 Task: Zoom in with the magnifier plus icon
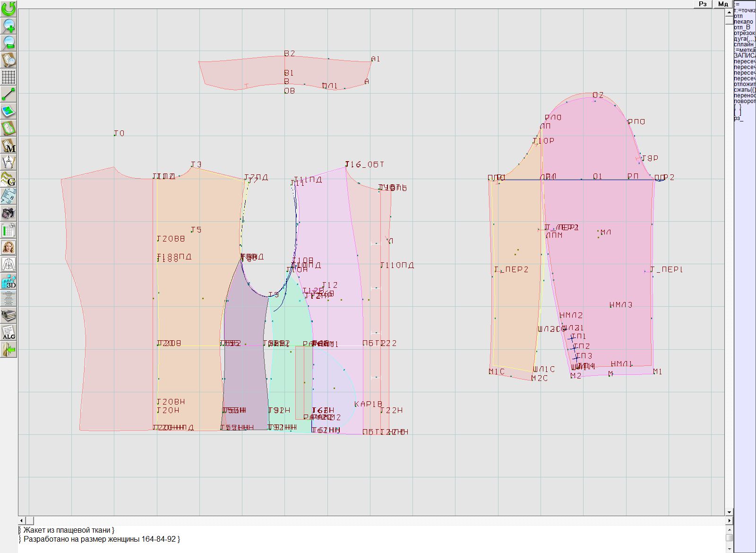[x=9, y=26]
